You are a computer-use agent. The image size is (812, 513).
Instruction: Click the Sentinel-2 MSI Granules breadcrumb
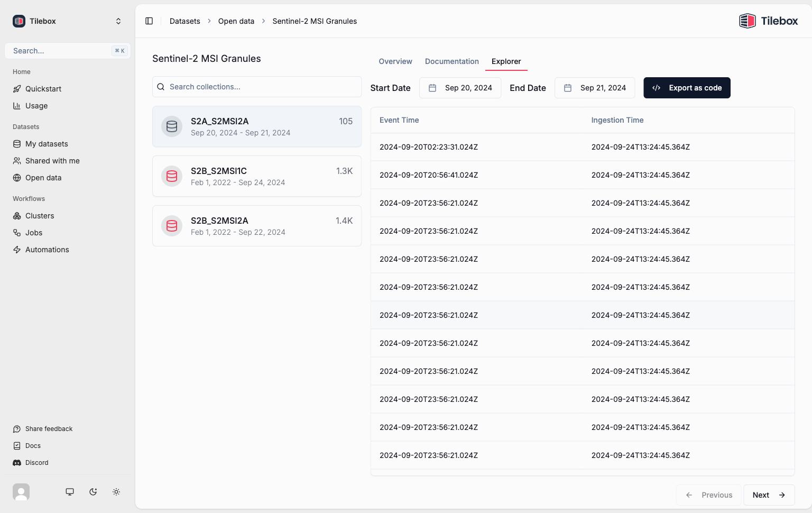(x=315, y=21)
